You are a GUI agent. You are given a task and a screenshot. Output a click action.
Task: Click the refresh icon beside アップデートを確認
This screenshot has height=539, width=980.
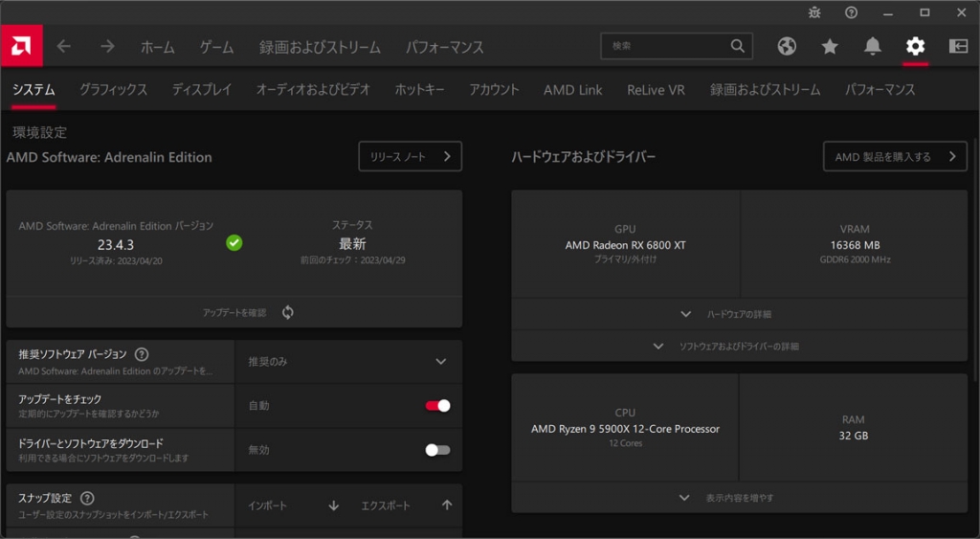pos(287,312)
